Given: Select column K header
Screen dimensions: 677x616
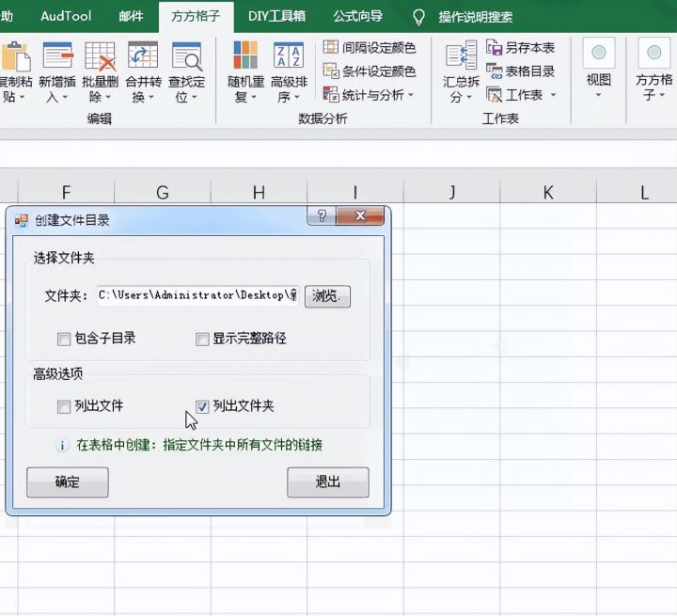Looking at the screenshot, I should (x=548, y=192).
